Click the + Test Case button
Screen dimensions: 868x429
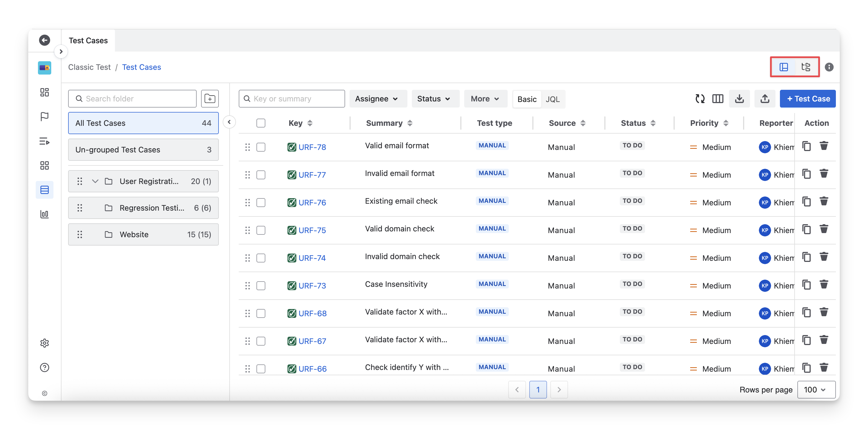(x=807, y=98)
